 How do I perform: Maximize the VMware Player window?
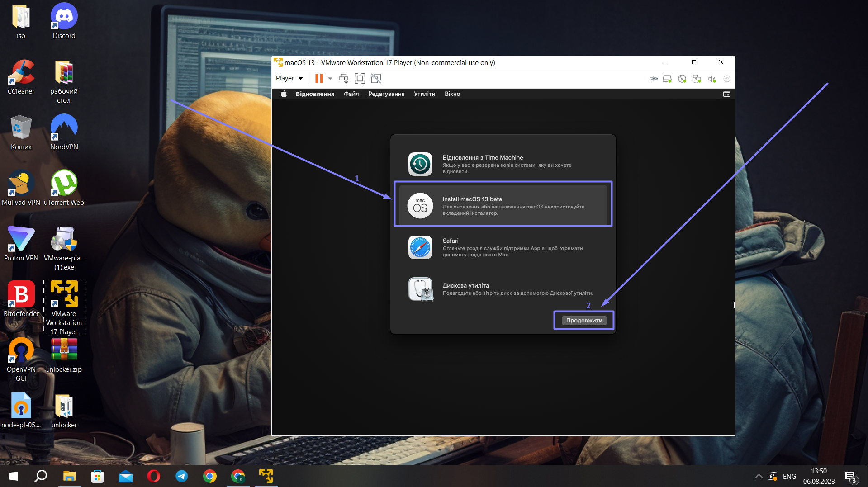(694, 62)
